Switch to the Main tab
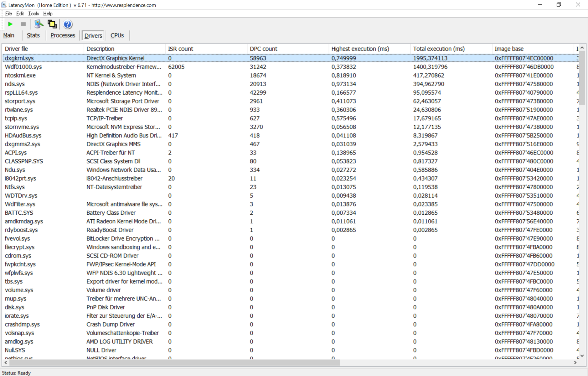The width and height of the screenshot is (588, 376). [9, 35]
